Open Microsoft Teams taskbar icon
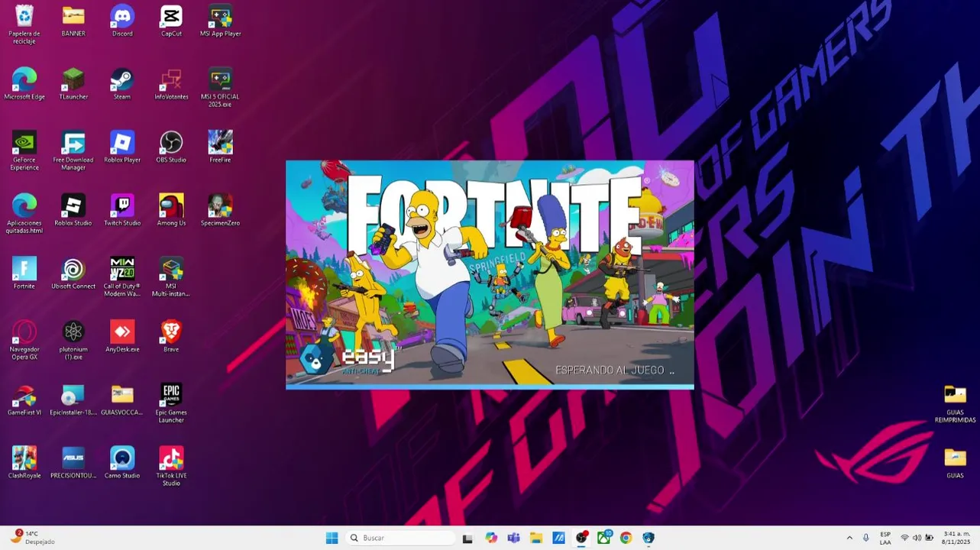Screen dimensions: 980x550 (513, 538)
